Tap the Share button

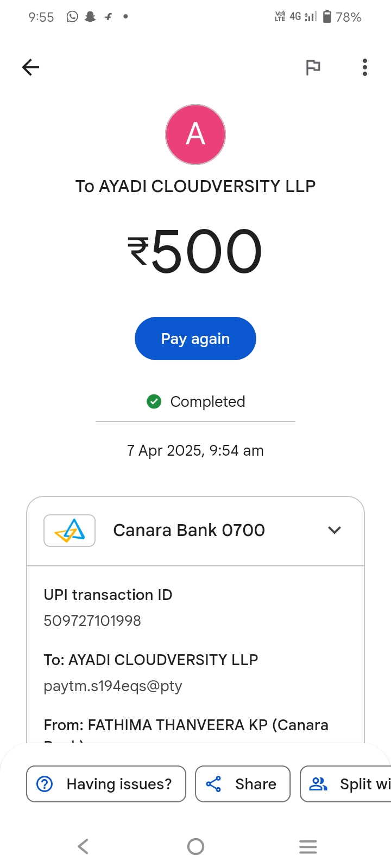243,784
